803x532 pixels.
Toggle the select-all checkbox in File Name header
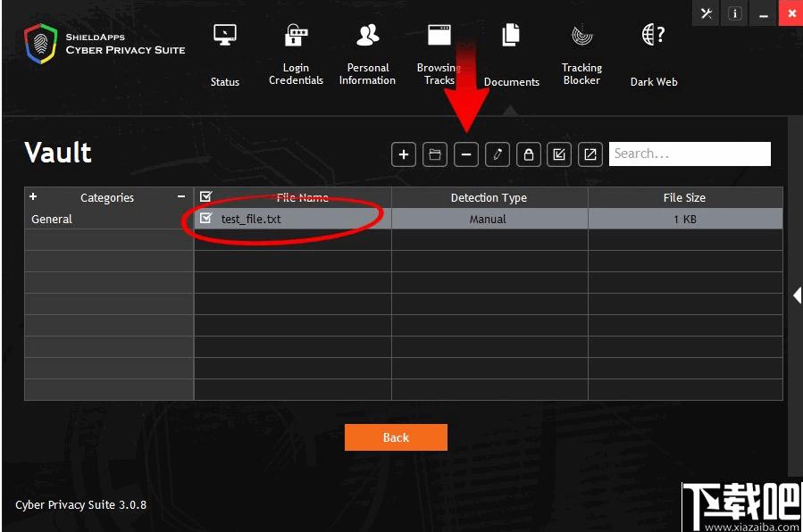click(x=205, y=196)
